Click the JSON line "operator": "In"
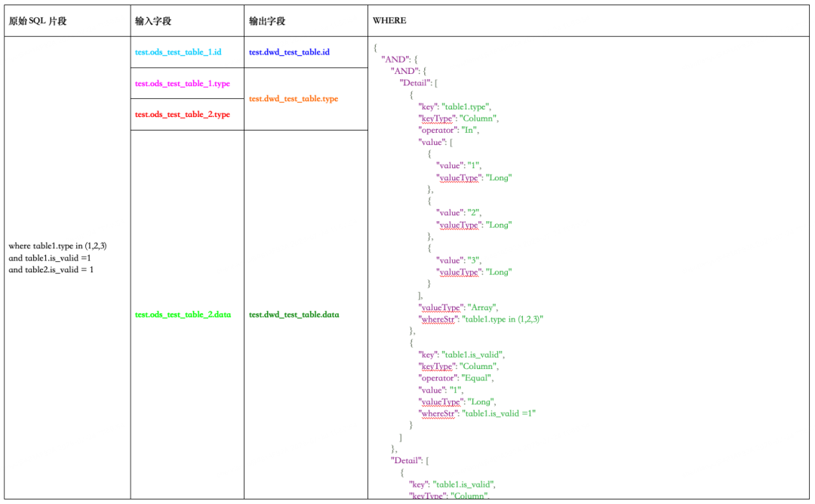The height and width of the screenshot is (504, 815). pos(448,130)
